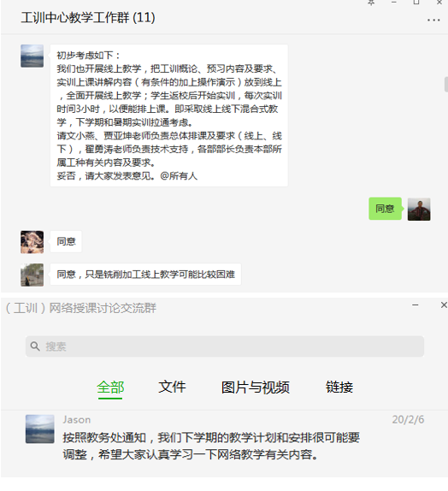Select the green 同意 message bubble
Screen dimensions: 448x491
pos(385,209)
